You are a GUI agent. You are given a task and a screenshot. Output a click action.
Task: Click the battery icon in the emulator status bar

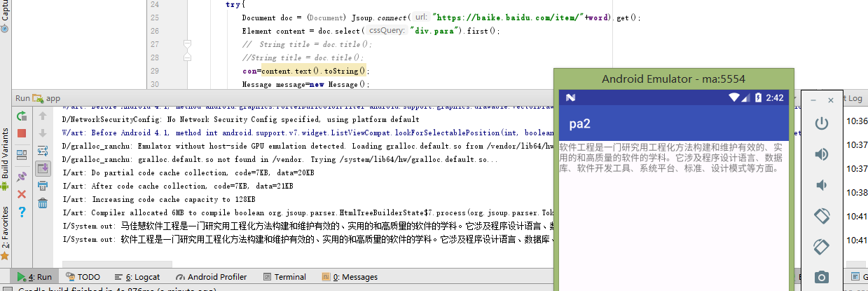click(x=758, y=97)
